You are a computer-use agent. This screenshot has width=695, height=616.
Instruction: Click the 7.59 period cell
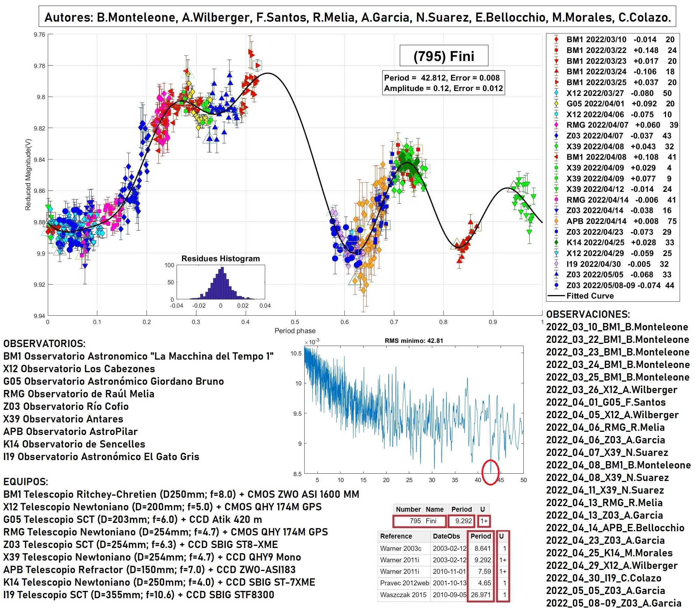tap(481, 571)
